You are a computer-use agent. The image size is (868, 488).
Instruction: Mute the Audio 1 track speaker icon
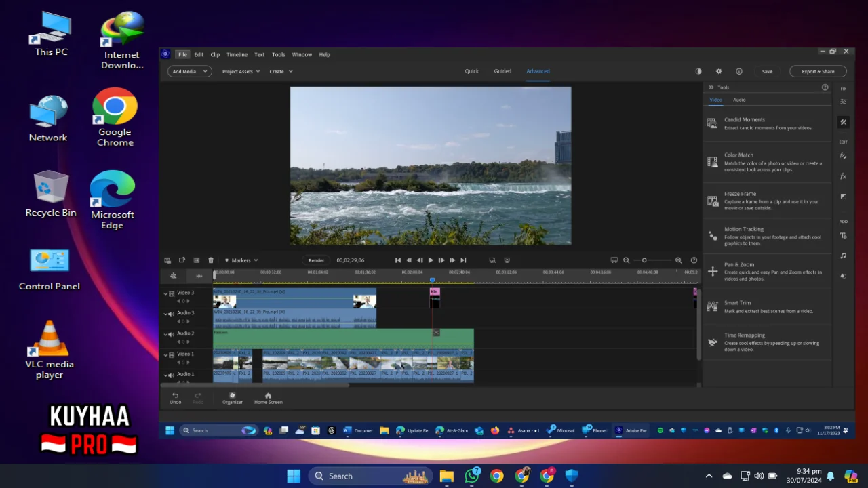tap(172, 375)
